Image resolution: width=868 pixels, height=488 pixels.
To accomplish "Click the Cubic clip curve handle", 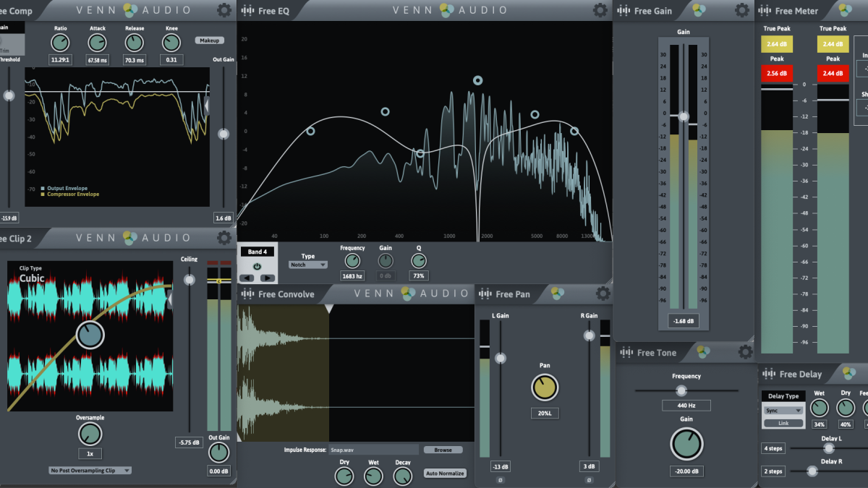I will pos(90,335).
